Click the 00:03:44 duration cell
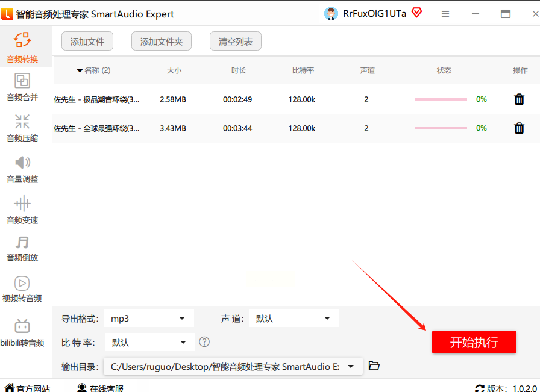The image size is (540, 392). point(237,128)
